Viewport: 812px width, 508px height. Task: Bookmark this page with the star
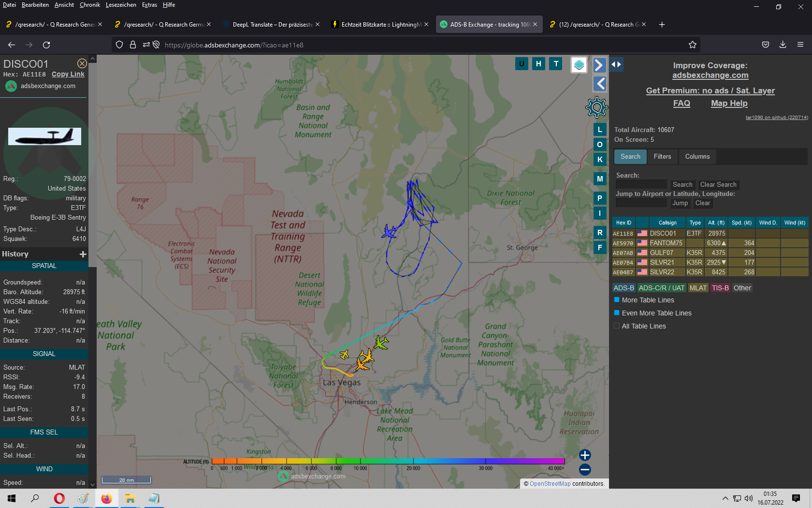click(x=693, y=45)
